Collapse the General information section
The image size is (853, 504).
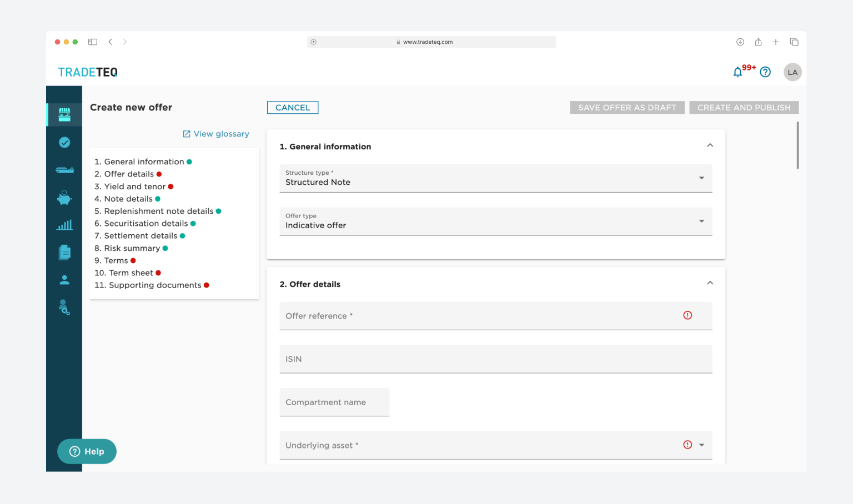tap(710, 145)
